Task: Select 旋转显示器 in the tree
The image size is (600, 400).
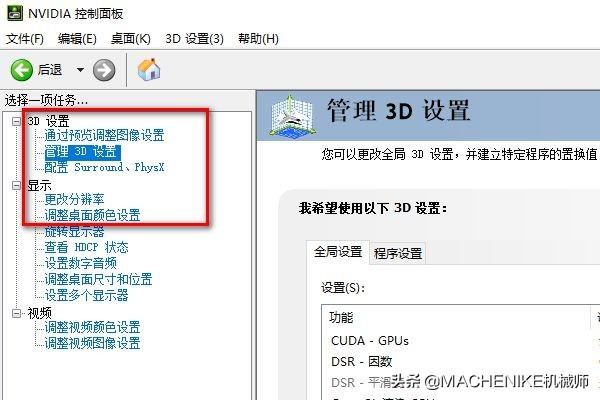Action: tap(74, 232)
